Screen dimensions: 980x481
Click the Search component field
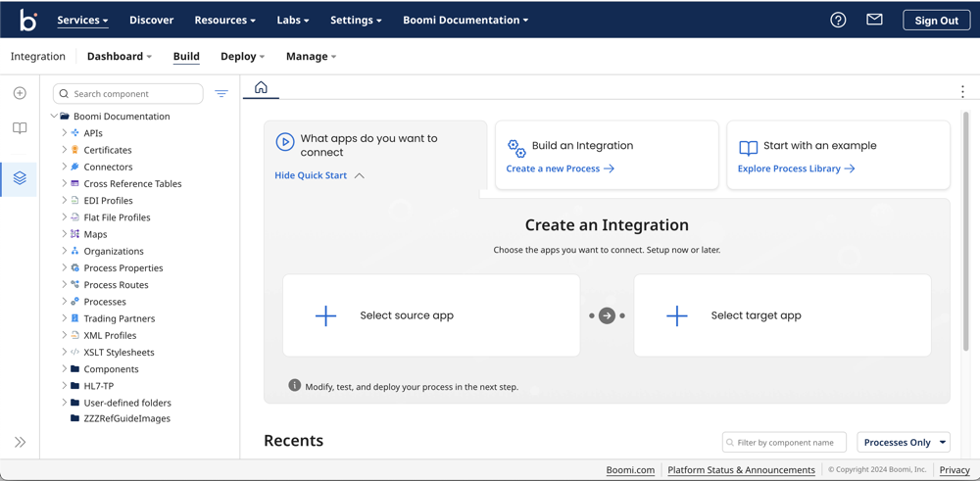point(128,94)
